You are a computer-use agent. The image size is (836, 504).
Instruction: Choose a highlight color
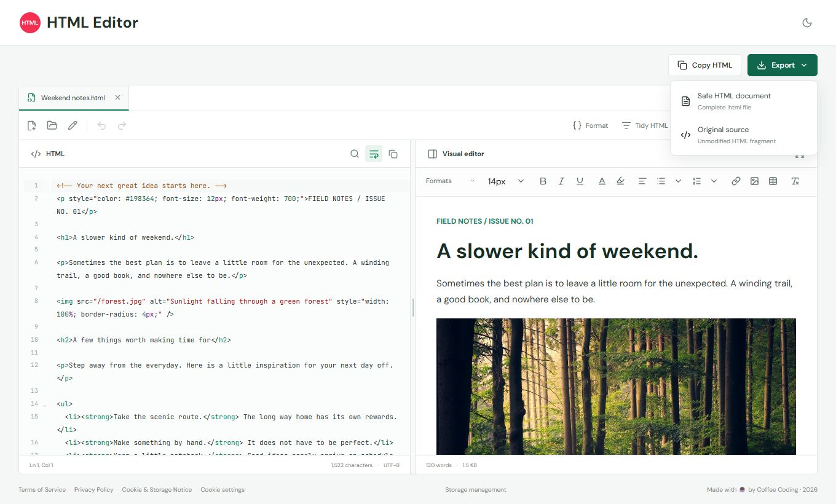pos(620,181)
